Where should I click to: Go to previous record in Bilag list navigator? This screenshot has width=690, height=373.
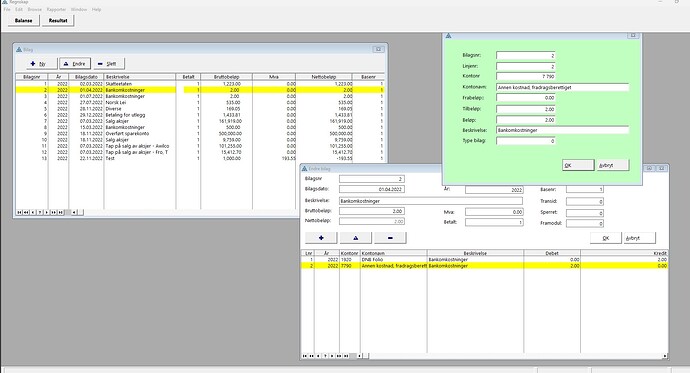coord(33,212)
